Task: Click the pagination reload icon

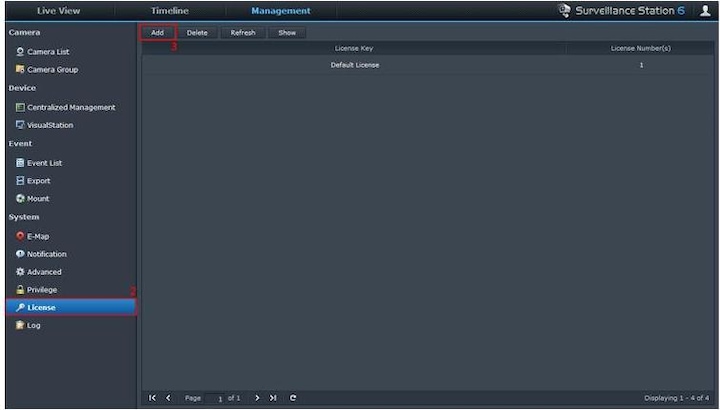Action: (292, 398)
